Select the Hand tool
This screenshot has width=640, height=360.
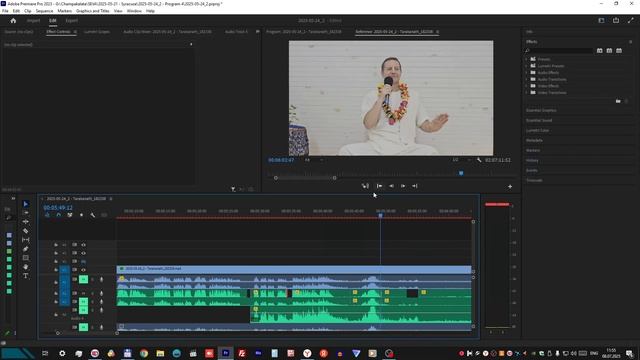pos(25,267)
